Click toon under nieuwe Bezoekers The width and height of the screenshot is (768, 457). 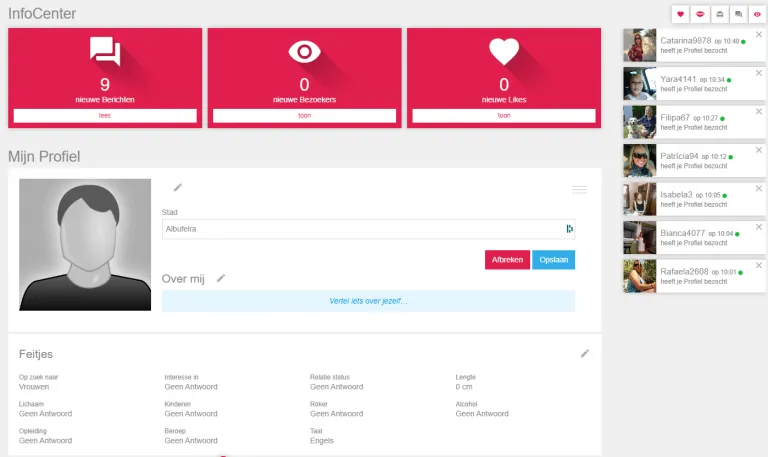pyautogui.click(x=304, y=116)
